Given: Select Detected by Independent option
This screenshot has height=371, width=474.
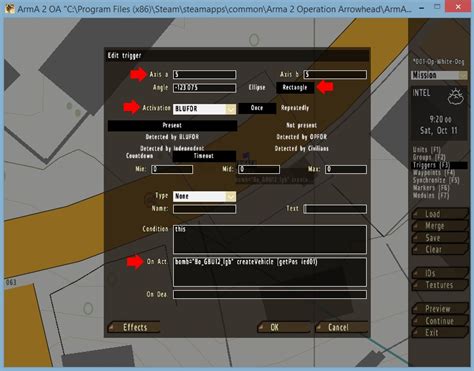Looking at the screenshot, I should coord(172,148).
